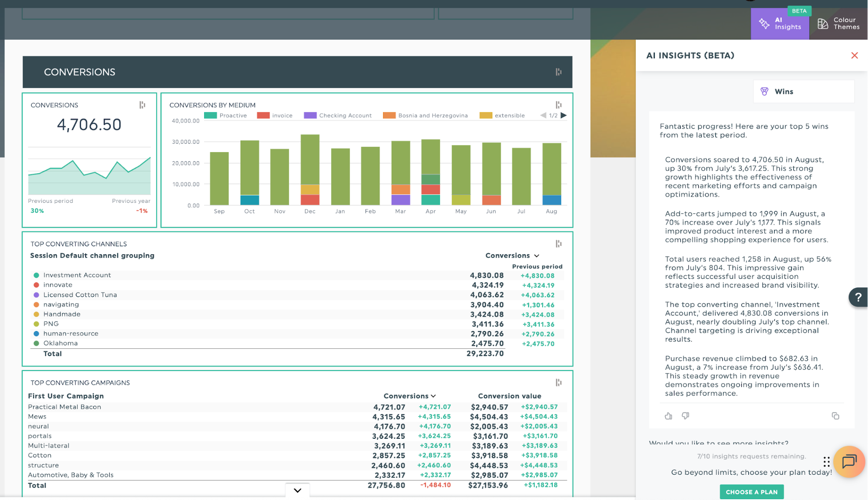
Task: Open the chat support bubble
Action: click(849, 461)
